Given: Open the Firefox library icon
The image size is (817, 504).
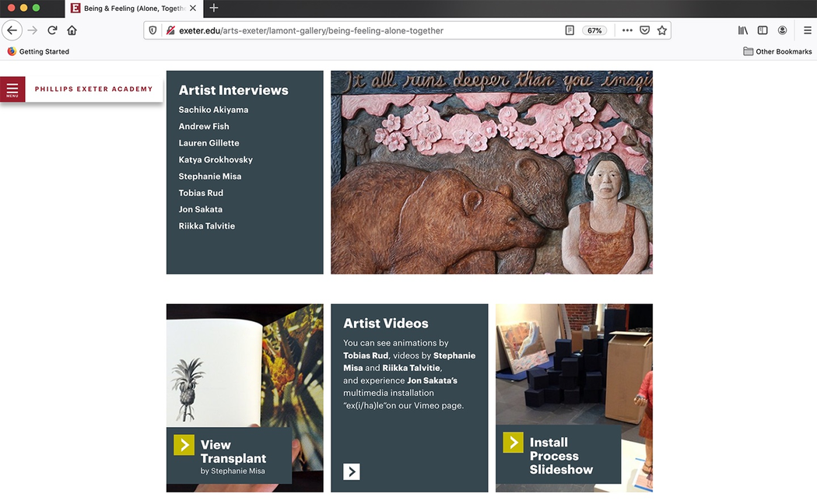Looking at the screenshot, I should click(x=743, y=30).
